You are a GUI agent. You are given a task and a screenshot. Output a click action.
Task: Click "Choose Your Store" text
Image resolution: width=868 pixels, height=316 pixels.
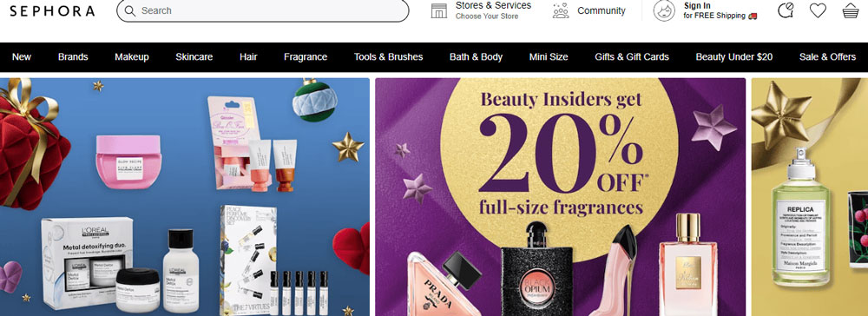(x=487, y=16)
